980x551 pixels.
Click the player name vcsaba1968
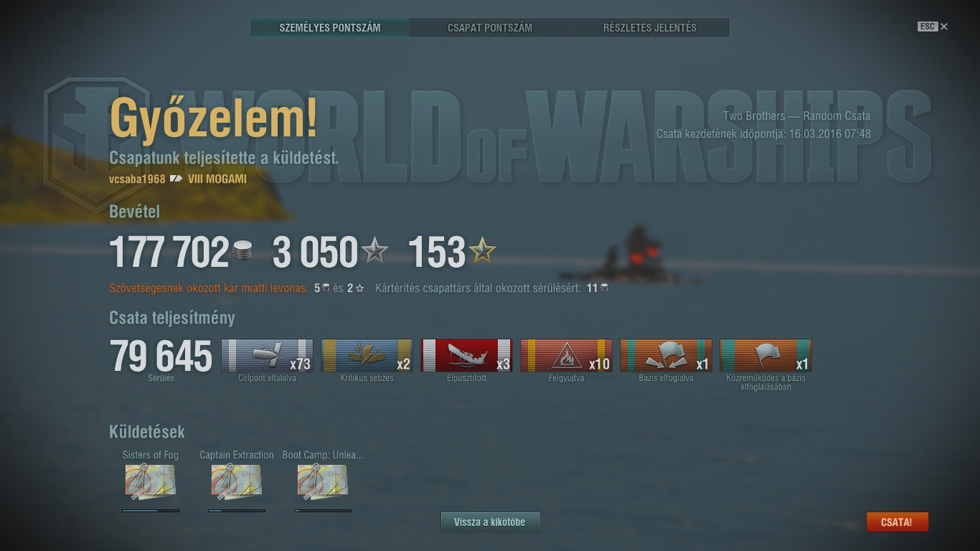pos(137,179)
